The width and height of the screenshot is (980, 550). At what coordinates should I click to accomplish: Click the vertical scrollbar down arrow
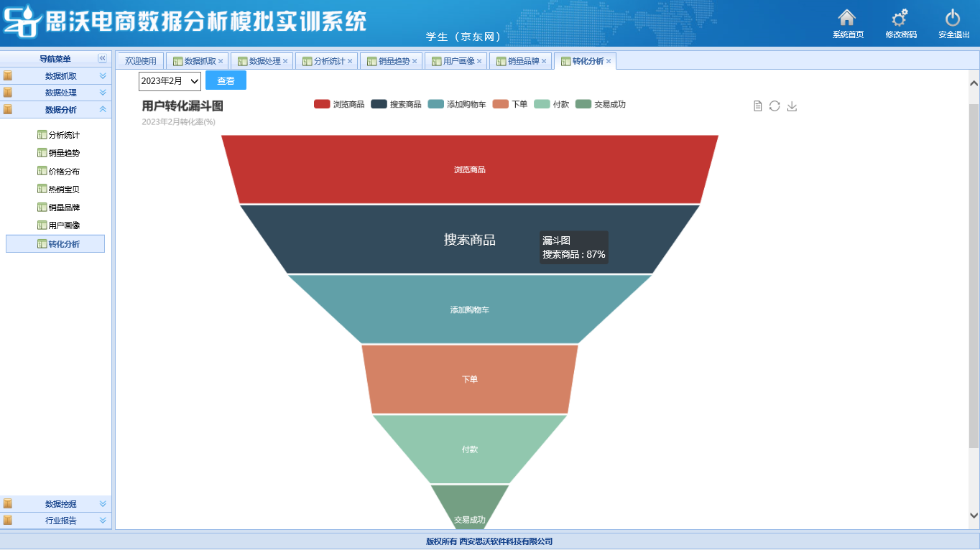pos(974,516)
